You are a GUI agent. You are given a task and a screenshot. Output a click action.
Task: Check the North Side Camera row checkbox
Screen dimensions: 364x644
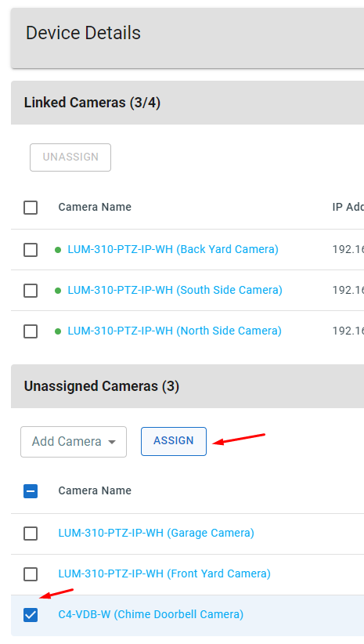pos(31,331)
